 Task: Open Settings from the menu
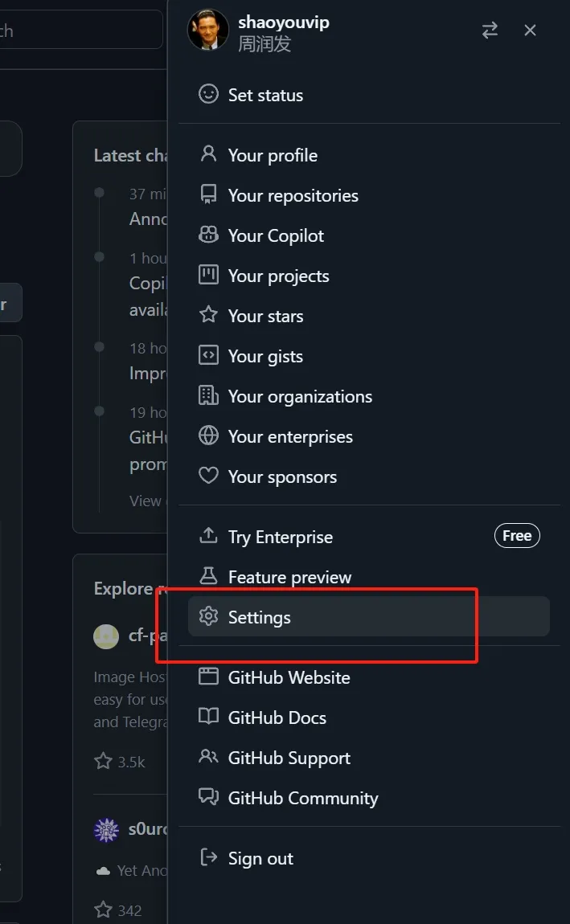click(259, 617)
